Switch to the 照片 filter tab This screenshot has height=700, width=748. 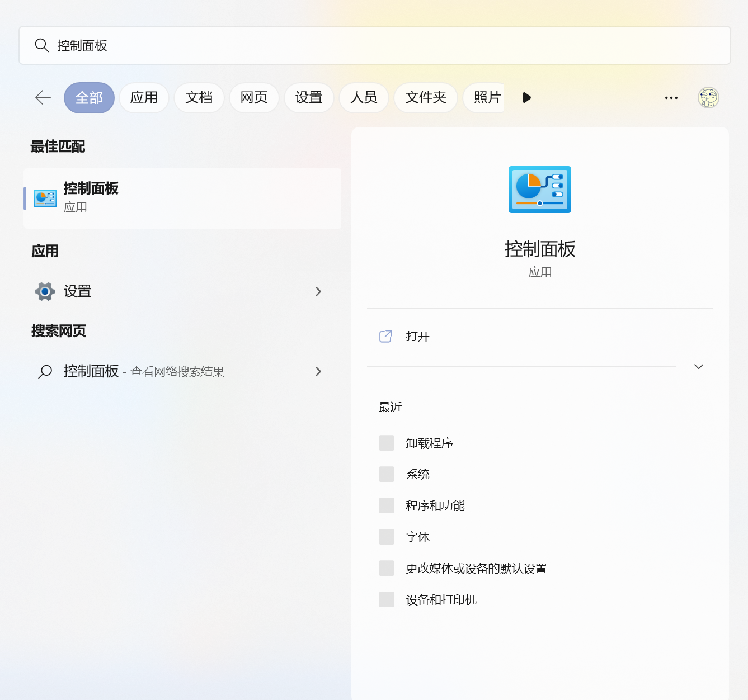(x=484, y=98)
